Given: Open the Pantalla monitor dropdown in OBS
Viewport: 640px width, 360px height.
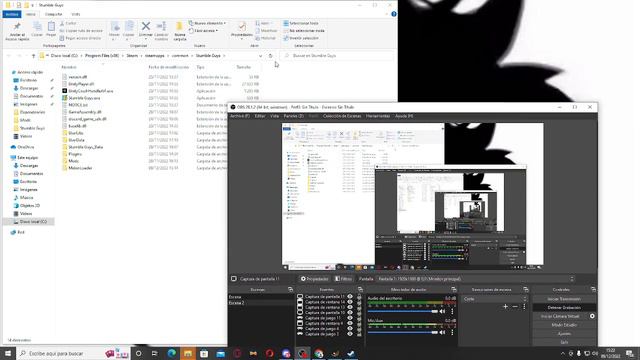Looking at the screenshot, I should tap(476, 279).
